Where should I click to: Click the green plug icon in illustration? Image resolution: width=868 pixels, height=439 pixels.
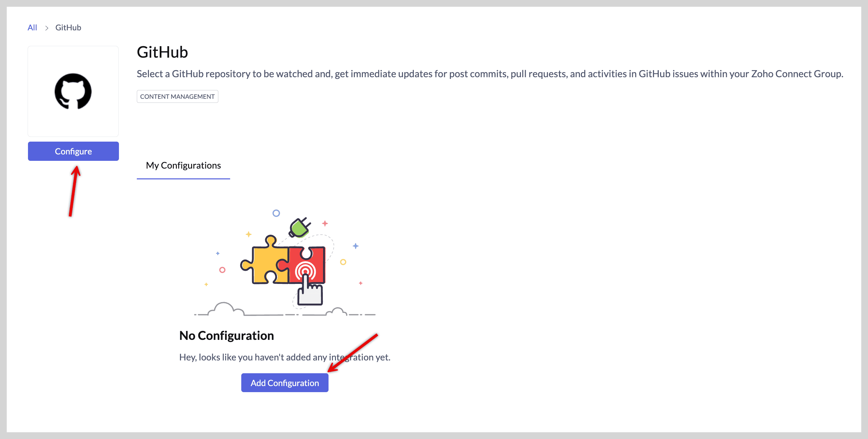[299, 228]
